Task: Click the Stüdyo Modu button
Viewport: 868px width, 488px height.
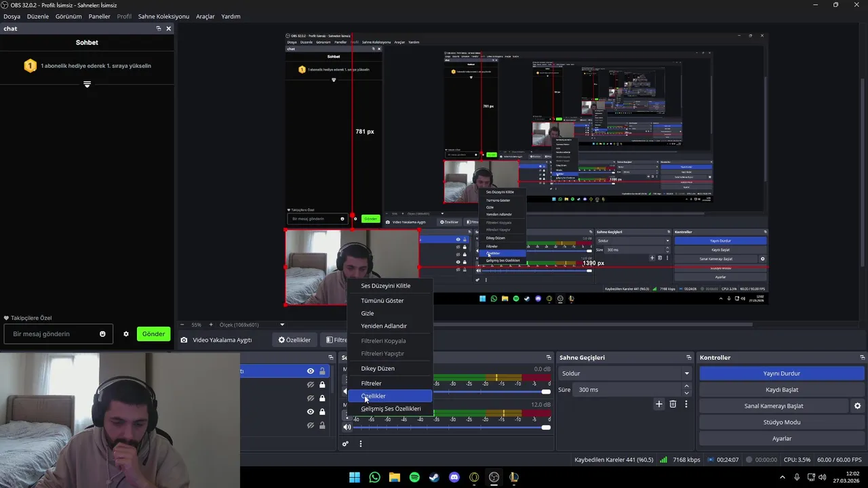Action: tap(782, 422)
